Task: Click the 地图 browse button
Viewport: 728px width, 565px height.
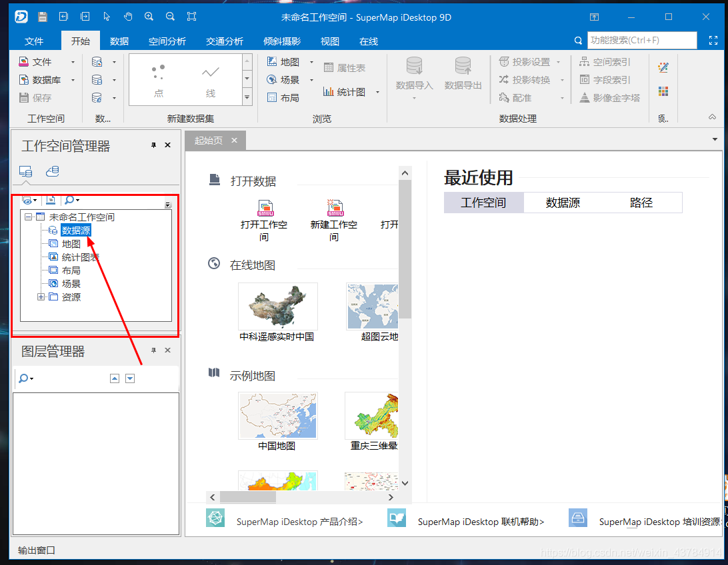Action: (284, 62)
